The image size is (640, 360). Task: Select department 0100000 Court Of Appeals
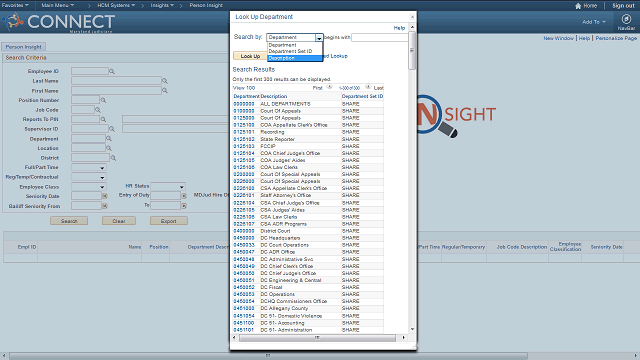244,111
